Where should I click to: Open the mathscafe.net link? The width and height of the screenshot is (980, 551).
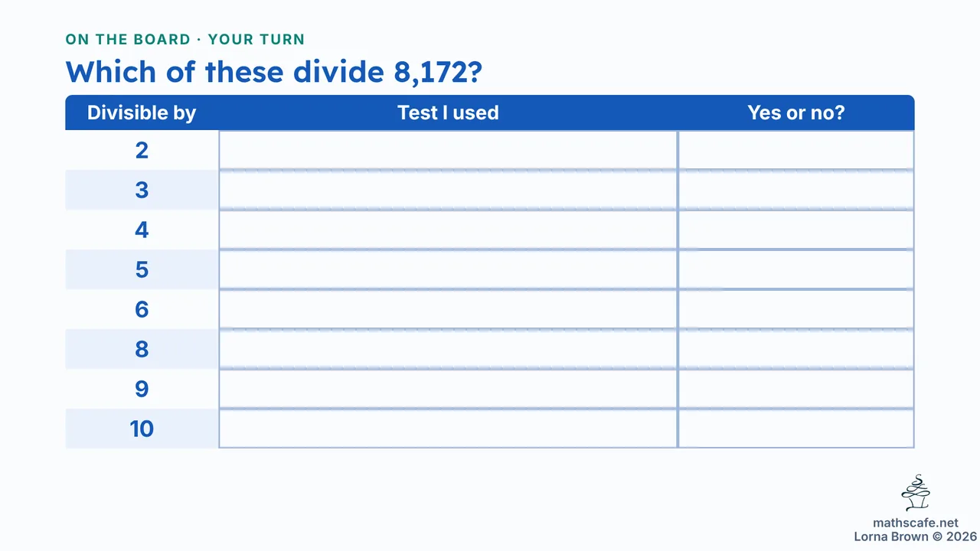coord(916,523)
